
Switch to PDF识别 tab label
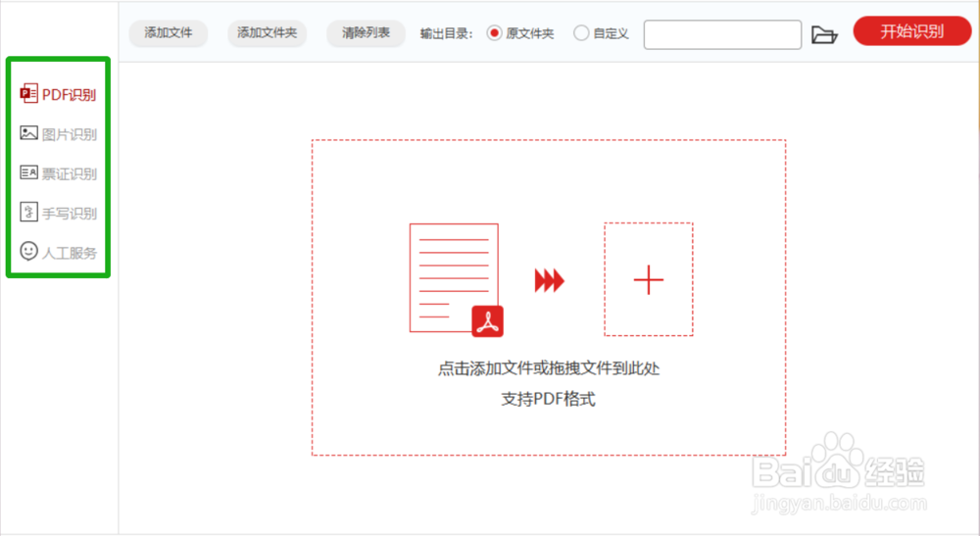[69, 95]
